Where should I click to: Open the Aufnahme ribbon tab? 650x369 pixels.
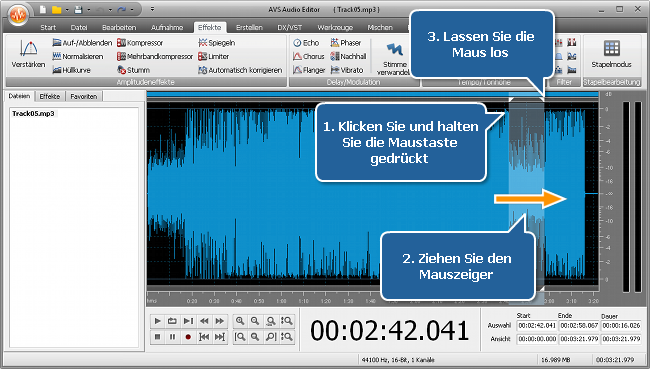[167, 27]
